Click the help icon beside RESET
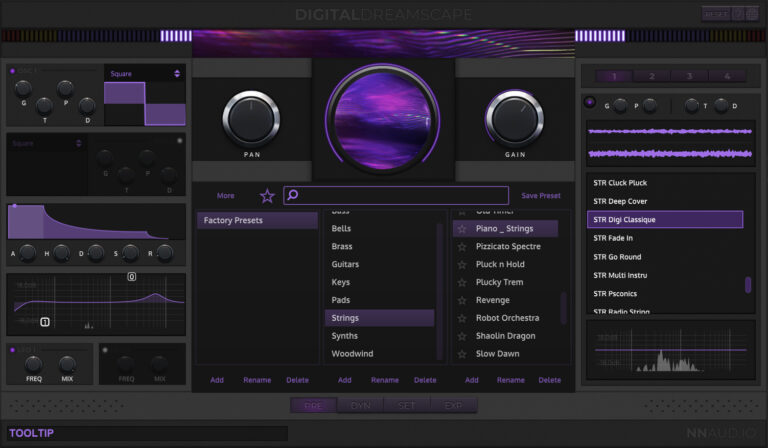The height and width of the screenshot is (448, 768). click(x=738, y=14)
